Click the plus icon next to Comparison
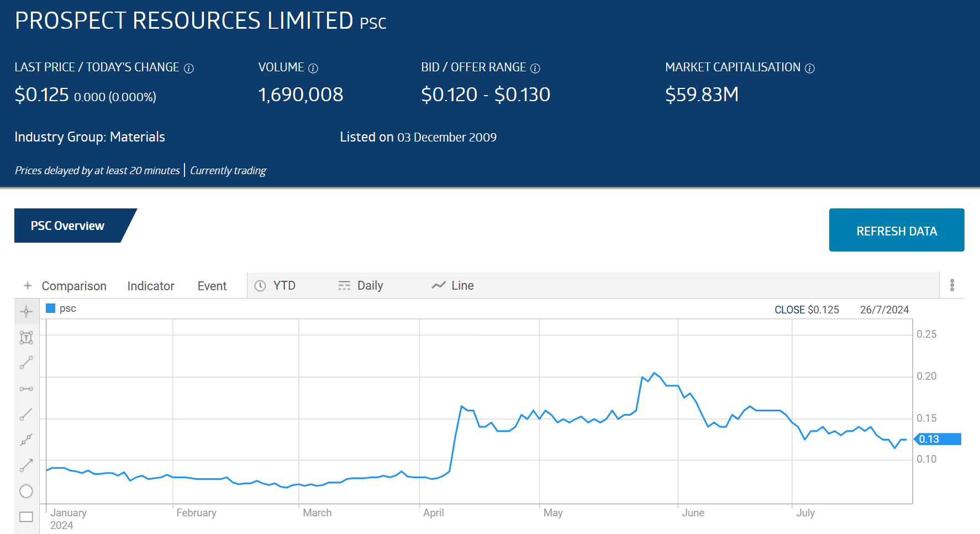This screenshot has height=534, width=980. click(28, 285)
